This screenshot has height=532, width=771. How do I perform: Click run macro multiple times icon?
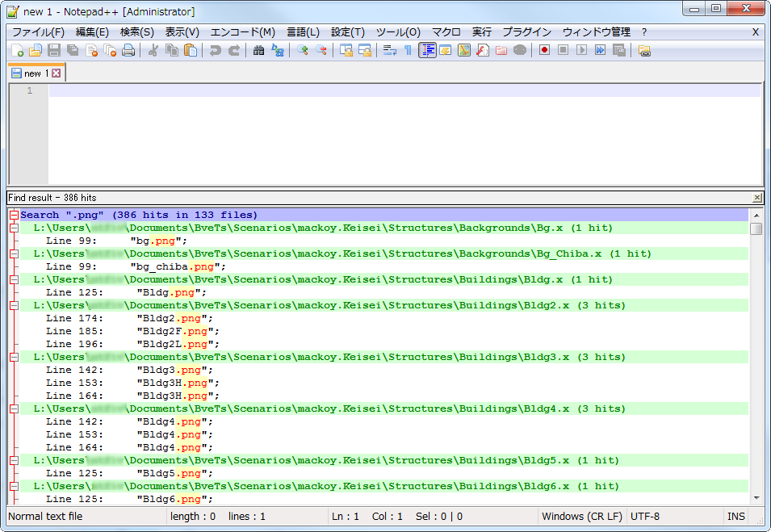pos(600,50)
